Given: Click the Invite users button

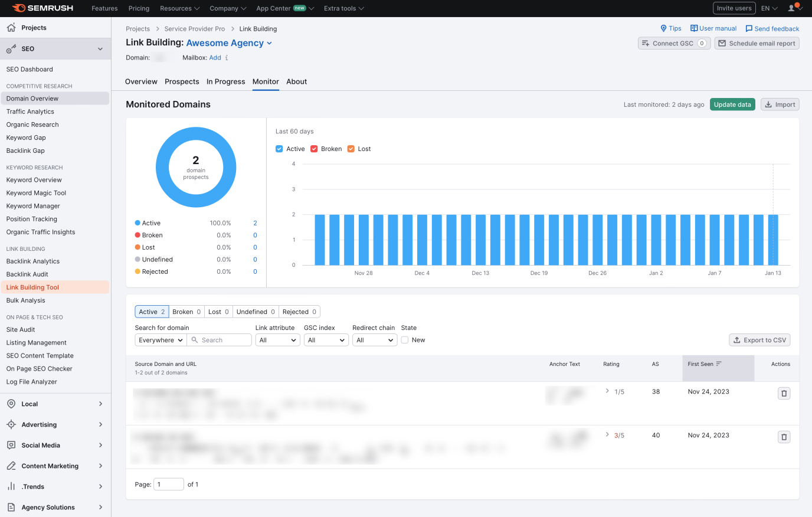Looking at the screenshot, I should (x=734, y=8).
